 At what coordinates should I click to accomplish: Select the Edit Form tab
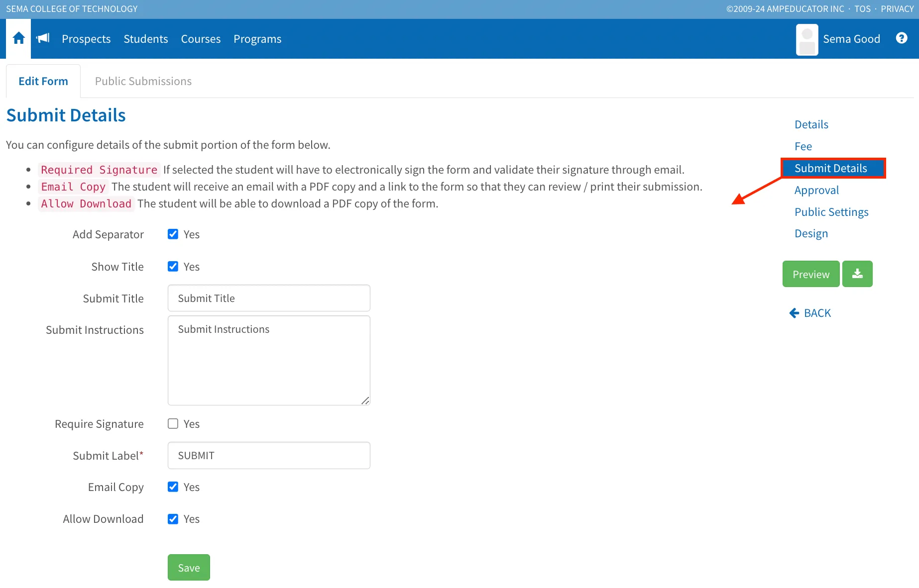[43, 81]
